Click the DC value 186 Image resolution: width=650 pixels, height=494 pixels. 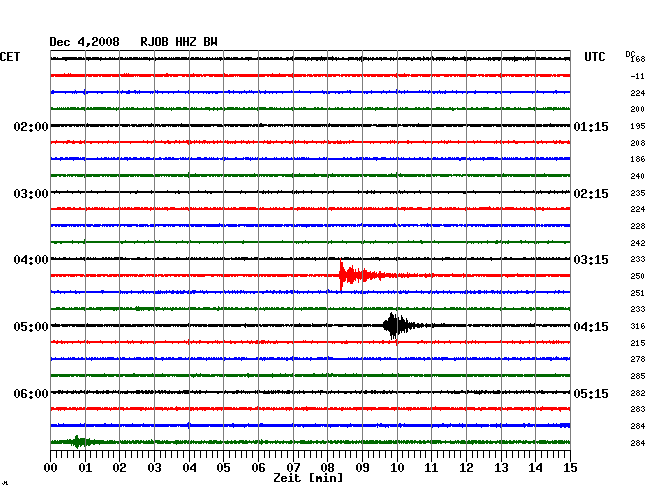click(x=638, y=159)
